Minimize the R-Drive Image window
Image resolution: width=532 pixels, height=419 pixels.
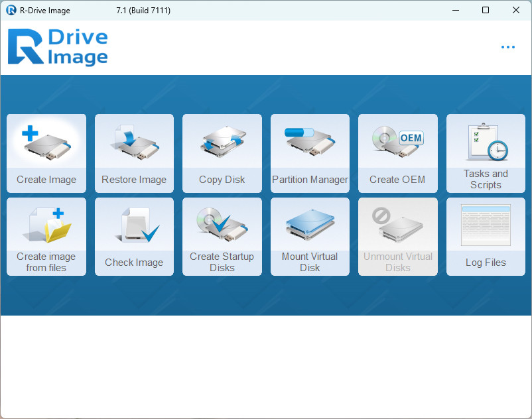(456, 10)
